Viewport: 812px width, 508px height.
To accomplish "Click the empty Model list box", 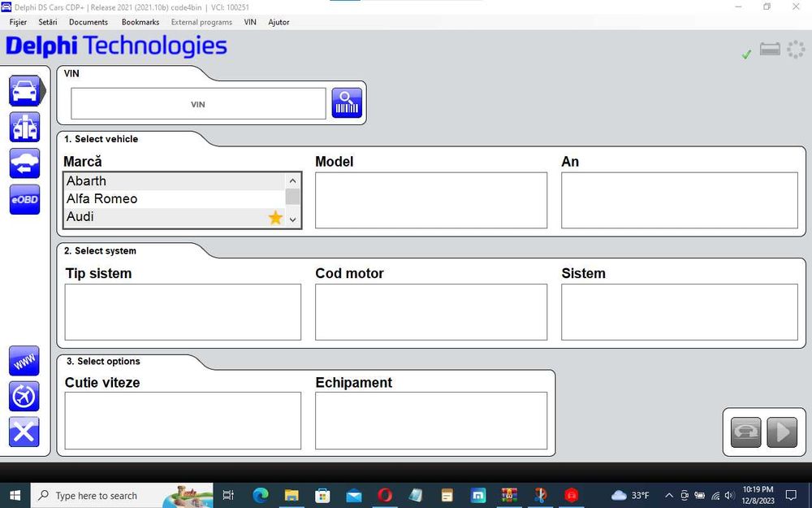I will [x=431, y=200].
